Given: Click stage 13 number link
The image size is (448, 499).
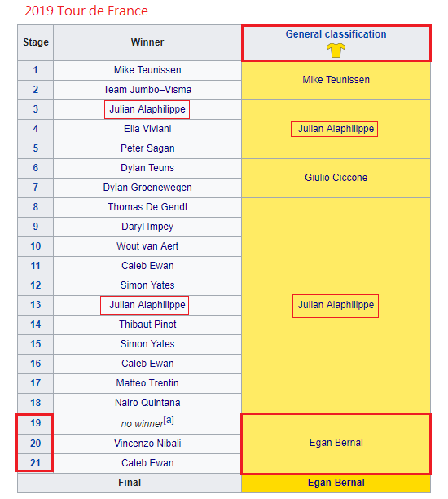Looking at the screenshot, I should [36, 305].
